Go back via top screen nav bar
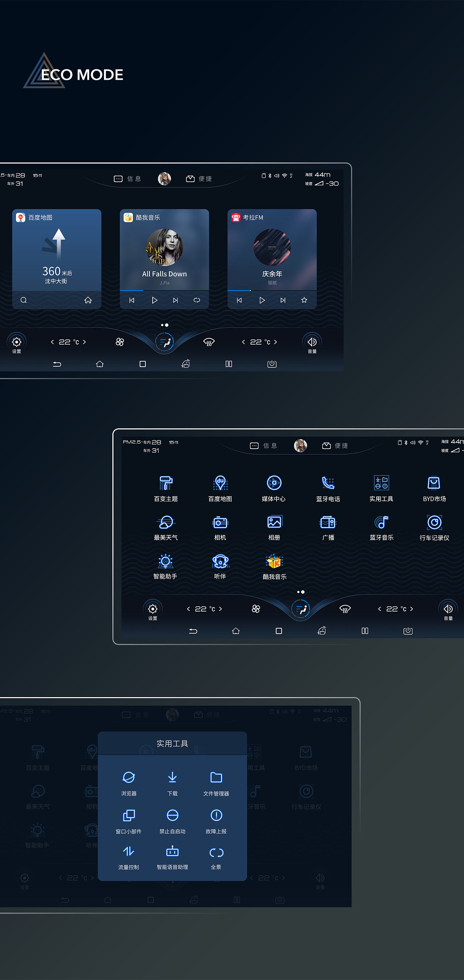This screenshot has height=980, width=464. 57,364
